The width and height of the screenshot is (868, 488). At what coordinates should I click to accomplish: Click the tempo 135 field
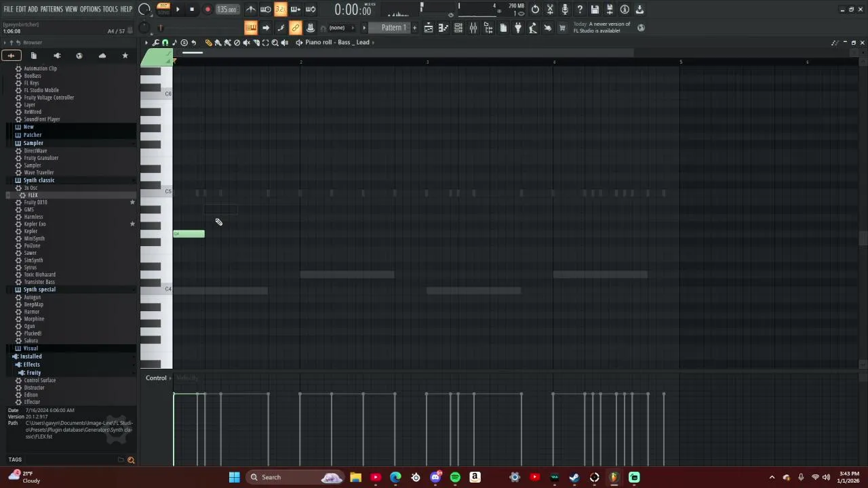tap(227, 9)
